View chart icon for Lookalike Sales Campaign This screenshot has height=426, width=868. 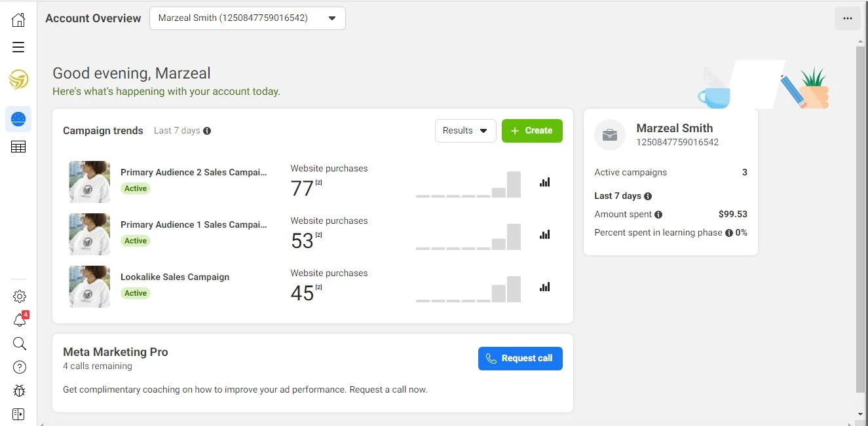coord(544,287)
